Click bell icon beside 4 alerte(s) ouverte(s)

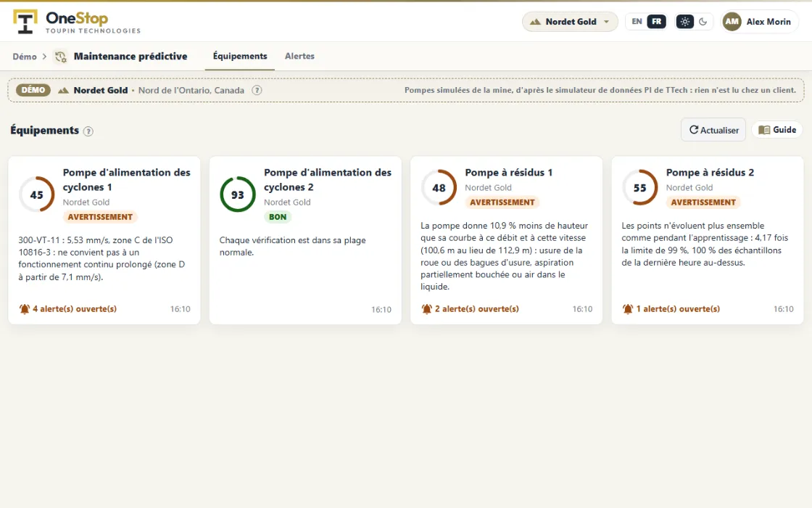click(25, 309)
